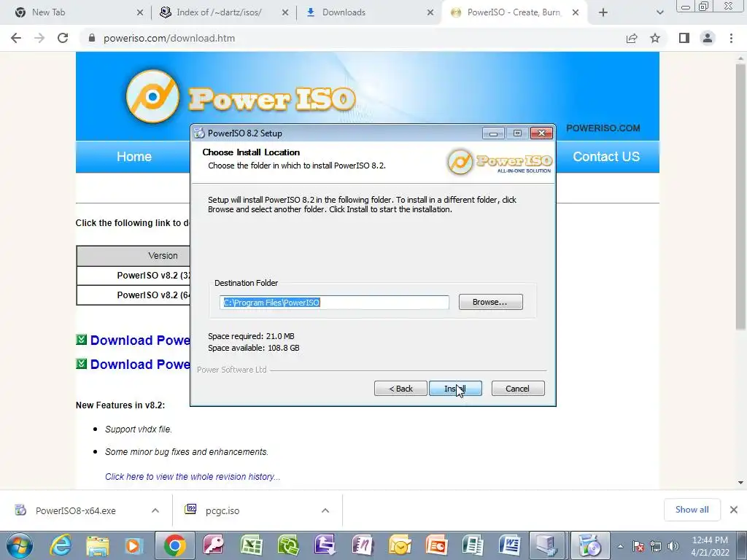Open Windows Media Player from taskbar
Image resolution: width=747 pixels, height=560 pixels.
pos(133,545)
